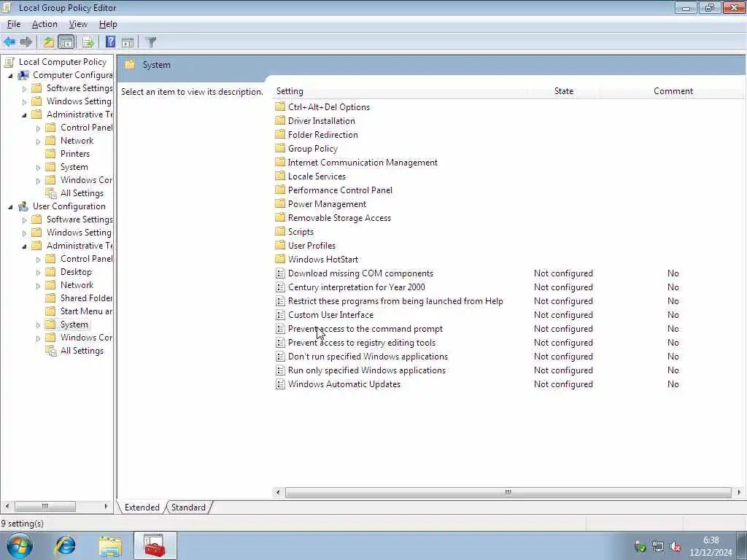Select Century interpretation for Year 2000 policy
The width and height of the screenshot is (747, 560).
[x=356, y=287]
